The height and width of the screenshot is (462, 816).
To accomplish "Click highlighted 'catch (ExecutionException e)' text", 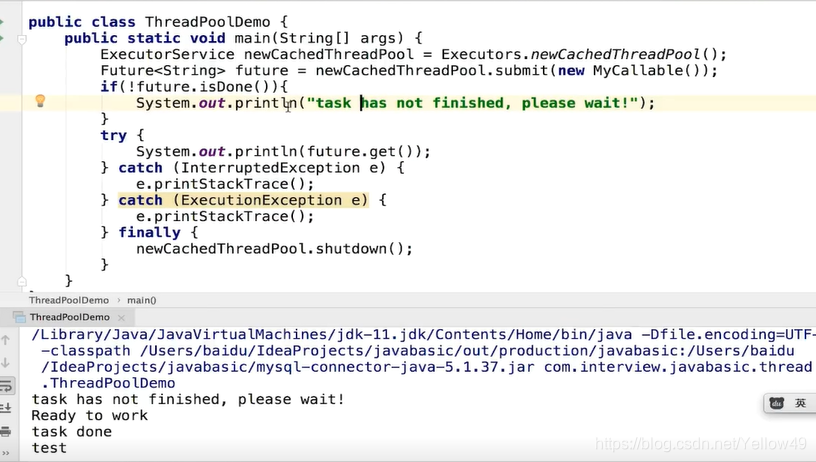I will point(243,200).
